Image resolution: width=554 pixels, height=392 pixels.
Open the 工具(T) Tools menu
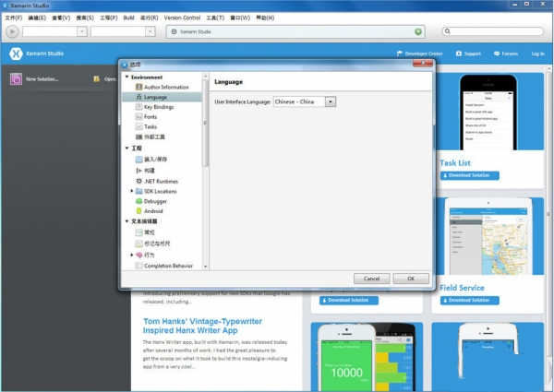click(x=215, y=18)
